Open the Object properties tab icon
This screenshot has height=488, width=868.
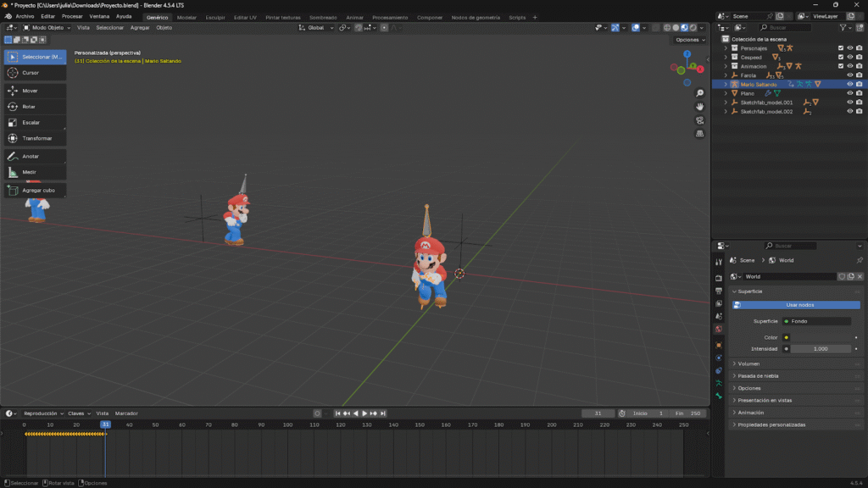pyautogui.click(x=719, y=345)
